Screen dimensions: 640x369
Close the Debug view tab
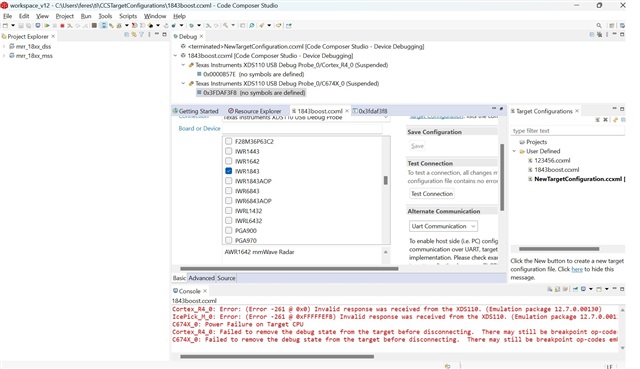pyautogui.click(x=201, y=36)
